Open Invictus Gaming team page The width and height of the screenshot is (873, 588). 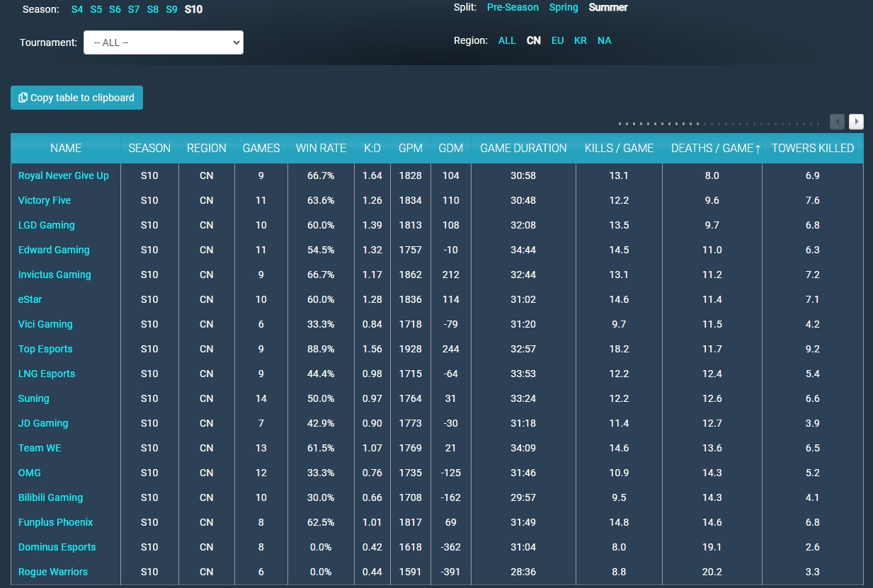(x=55, y=275)
